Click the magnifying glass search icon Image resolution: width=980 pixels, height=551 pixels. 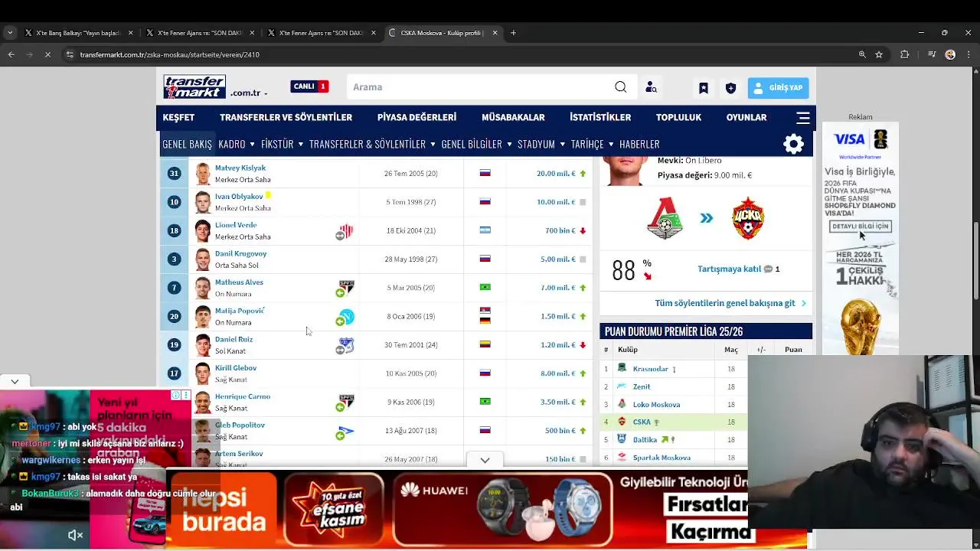[x=621, y=87]
